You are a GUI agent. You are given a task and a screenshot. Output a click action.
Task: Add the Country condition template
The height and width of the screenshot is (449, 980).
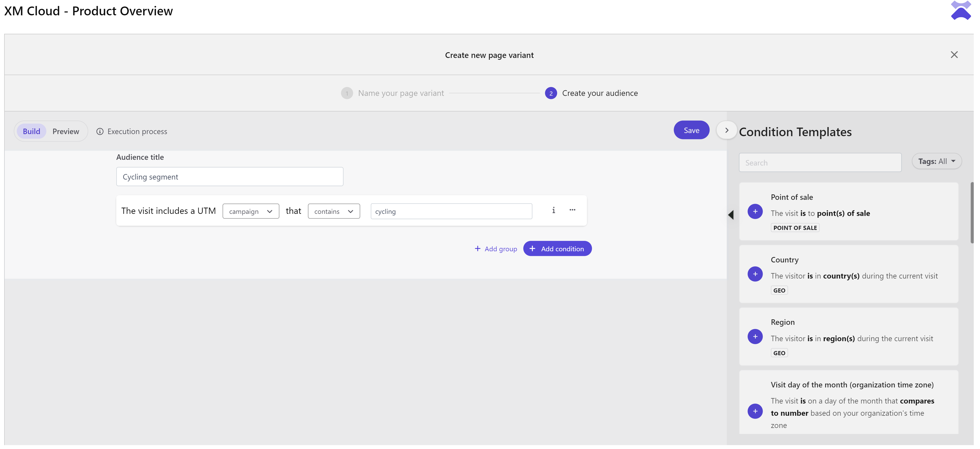pos(755,274)
